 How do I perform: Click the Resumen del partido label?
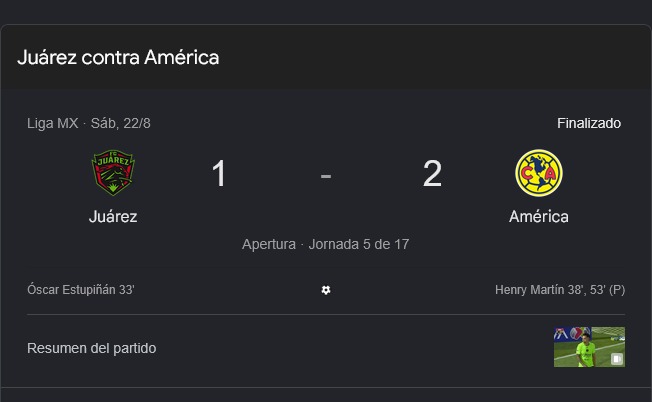pyautogui.click(x=91, y=348)
